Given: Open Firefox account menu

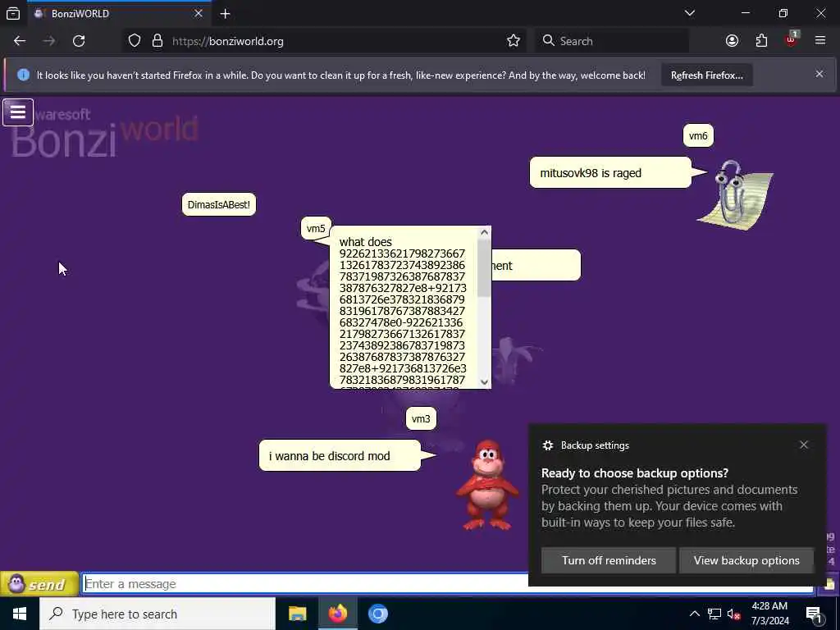Looking at the screenshot, I should 732,41.
